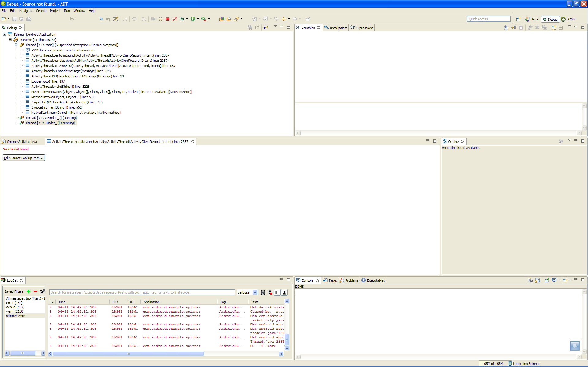Click the Run External Tools icon

coord(204,19)
